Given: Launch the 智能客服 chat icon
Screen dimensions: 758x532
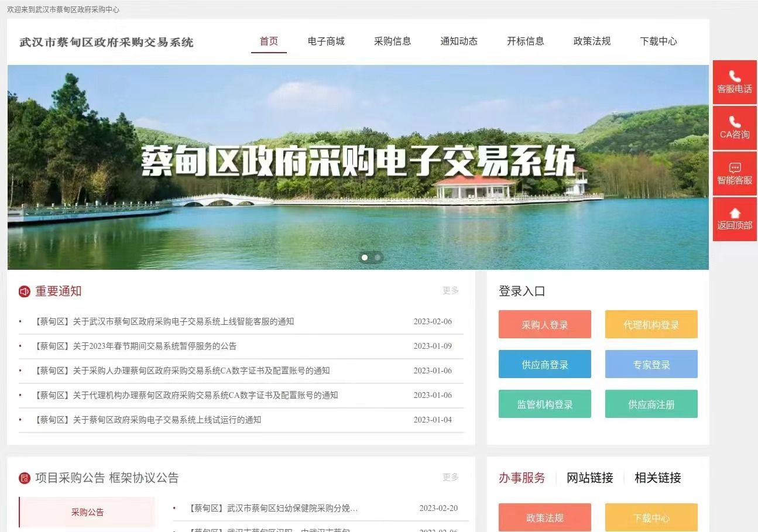Looking at the screenshot, I should pyautogui.click(x=735, y=168).
